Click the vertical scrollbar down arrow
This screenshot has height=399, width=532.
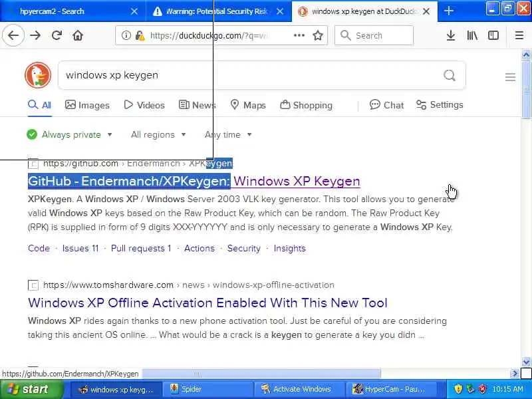[526, 362]
